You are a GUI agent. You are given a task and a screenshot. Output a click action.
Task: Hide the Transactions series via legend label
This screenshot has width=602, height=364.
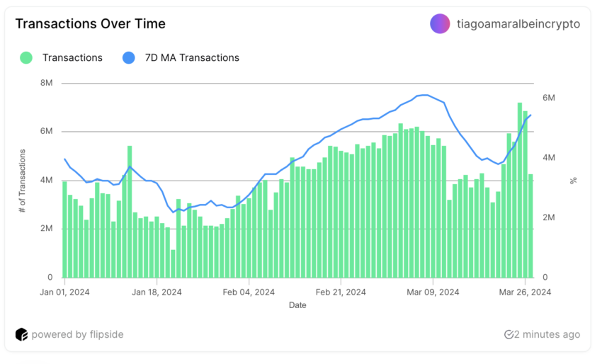point(72,57)
